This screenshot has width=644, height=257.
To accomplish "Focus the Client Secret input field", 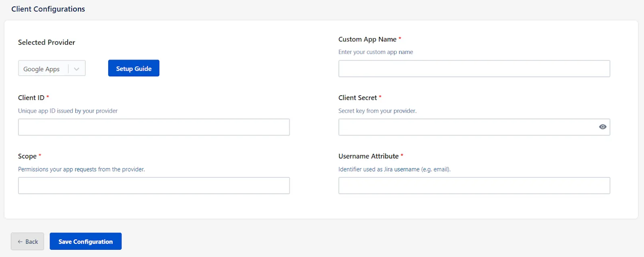I will point(474,127).
